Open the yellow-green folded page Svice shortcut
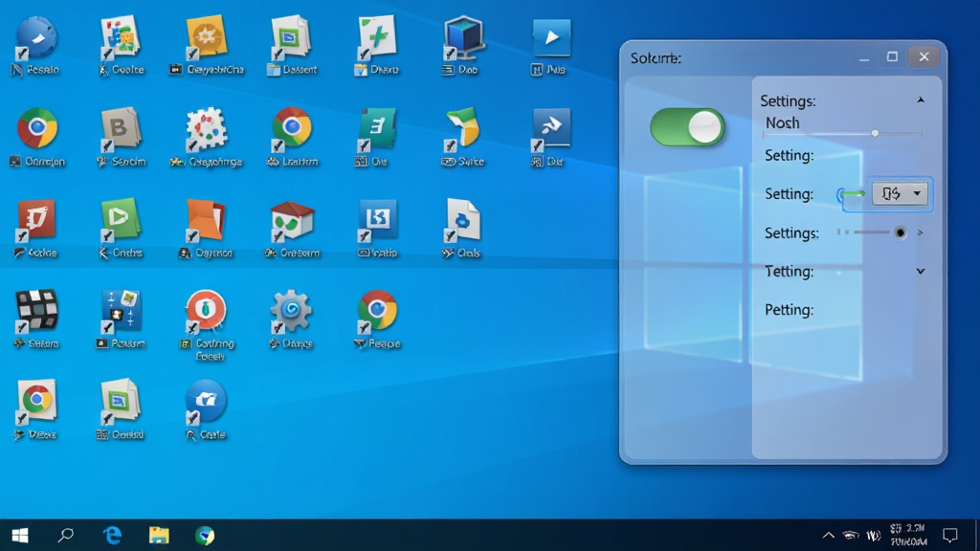This screenshot has height=551, width=980. point(463,129)
